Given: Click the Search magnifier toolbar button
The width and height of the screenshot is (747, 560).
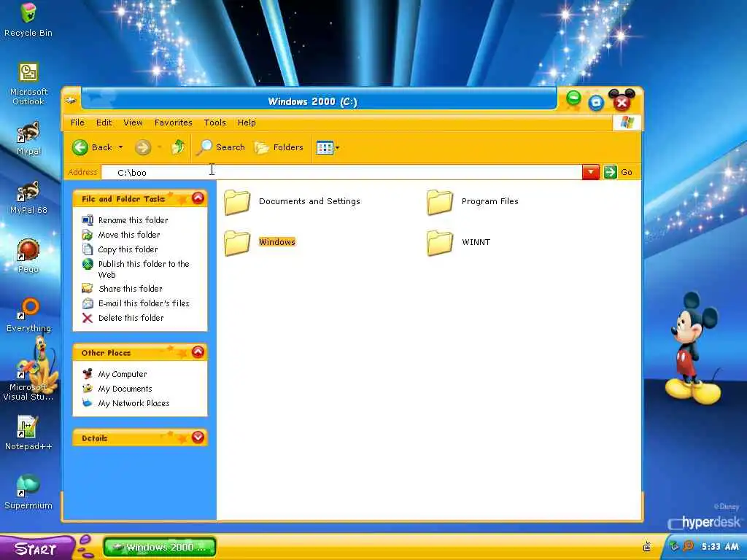Looking at the screenshot, I should point(222,147).
